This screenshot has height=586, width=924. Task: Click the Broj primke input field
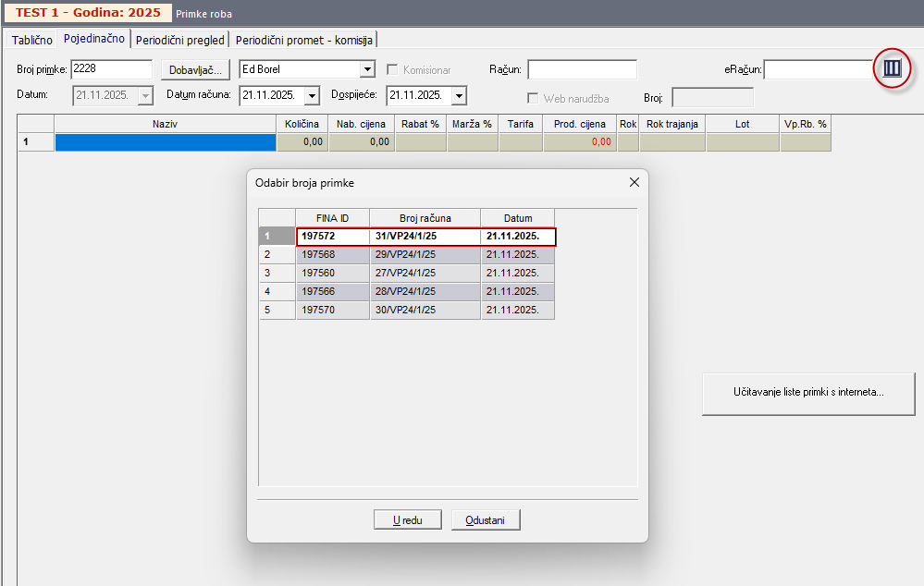click(x=111, y=69)
